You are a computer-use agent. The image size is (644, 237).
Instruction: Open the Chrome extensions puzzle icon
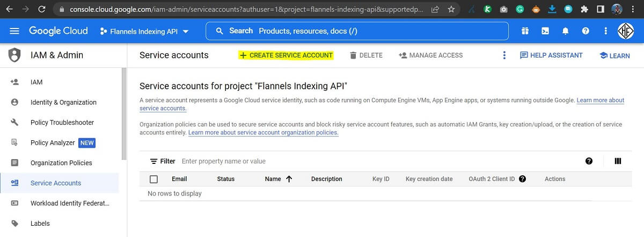[584, 9]
